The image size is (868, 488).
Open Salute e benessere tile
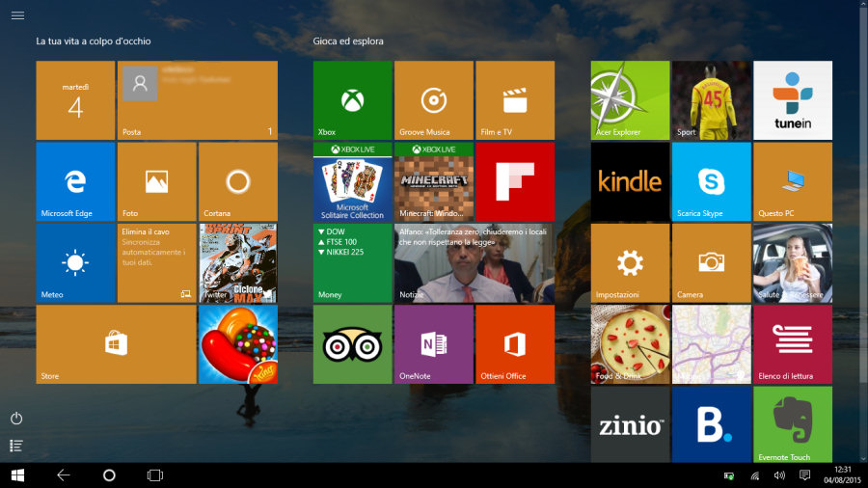coord(793,263)
